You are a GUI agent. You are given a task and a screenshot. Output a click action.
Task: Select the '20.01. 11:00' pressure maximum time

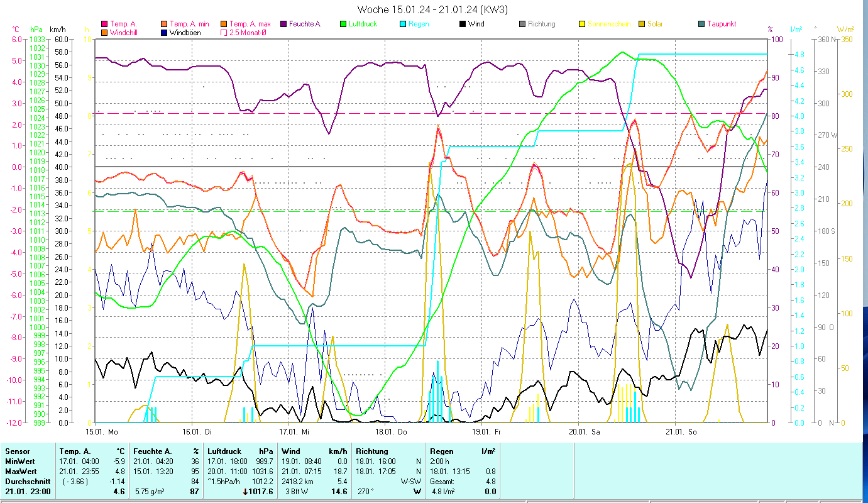coord(228,472)
